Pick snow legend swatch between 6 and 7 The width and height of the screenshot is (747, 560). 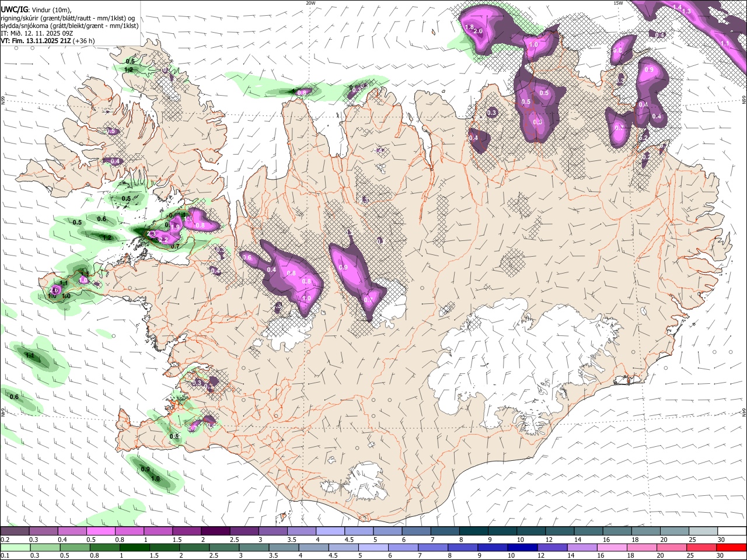[416, 531]
